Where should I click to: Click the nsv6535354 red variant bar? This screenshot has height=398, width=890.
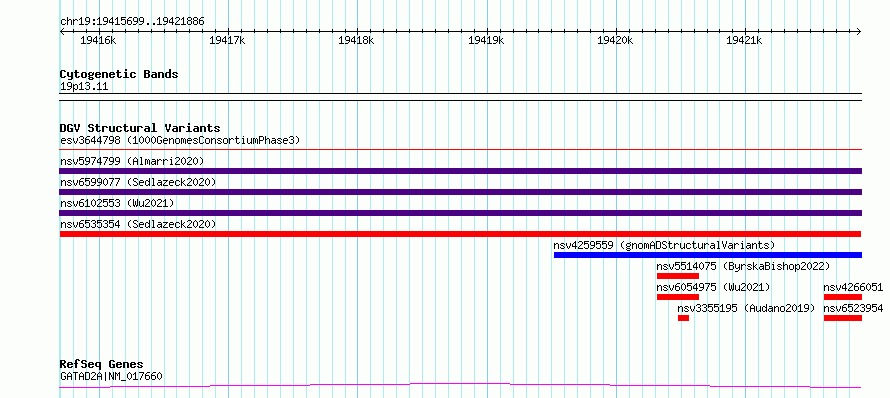(460, 234)
